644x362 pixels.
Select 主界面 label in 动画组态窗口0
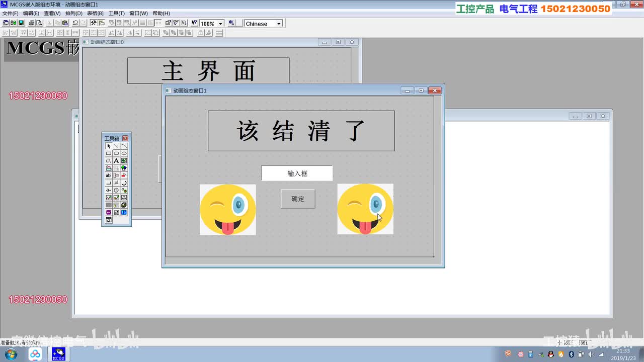208,70
